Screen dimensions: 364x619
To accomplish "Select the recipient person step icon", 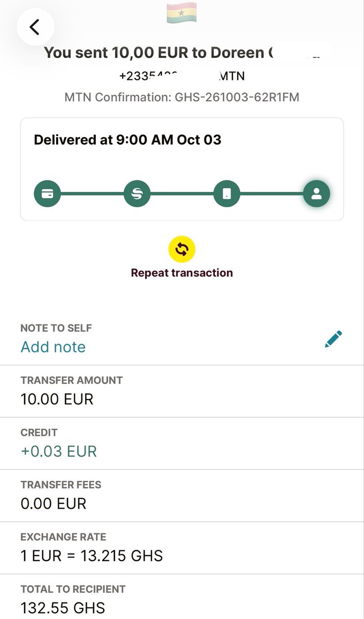I will click(317, 194).
